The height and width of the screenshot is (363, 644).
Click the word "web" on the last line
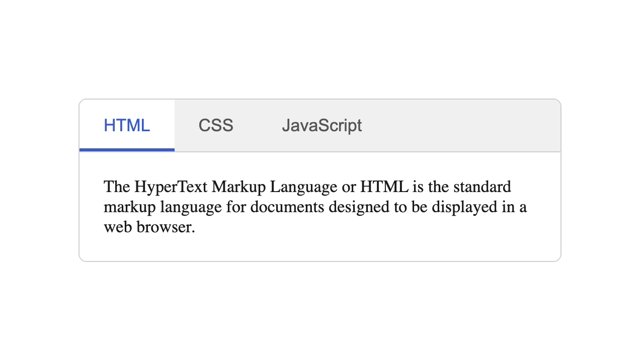tap(118, 227)
